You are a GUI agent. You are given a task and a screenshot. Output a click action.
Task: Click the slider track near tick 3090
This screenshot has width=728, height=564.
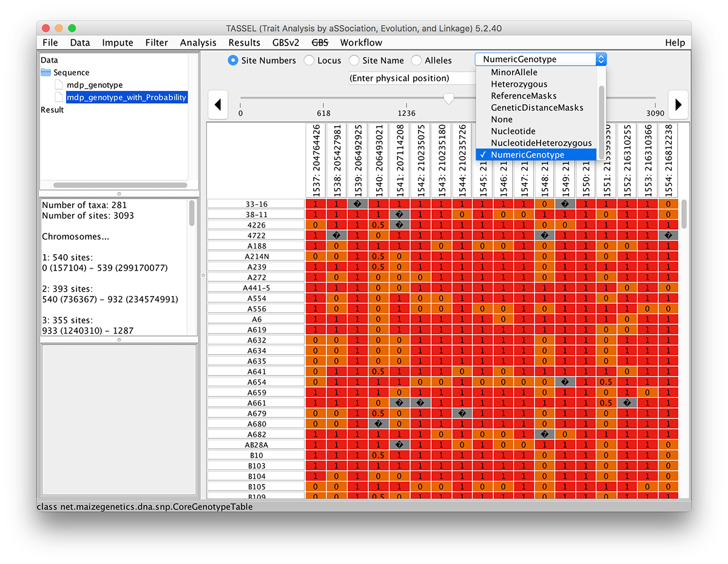point(655,98)
